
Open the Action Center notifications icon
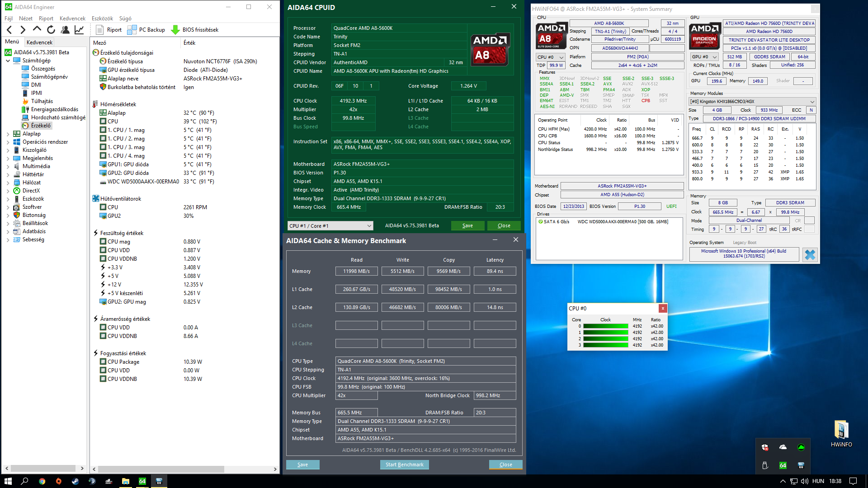point(853,481)
